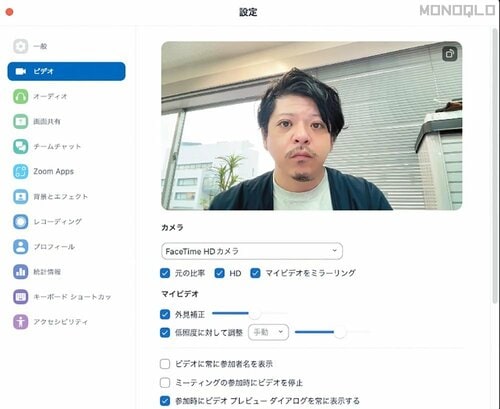
Task: Open the 一般 settings section
Action: (x=66, y=46)
